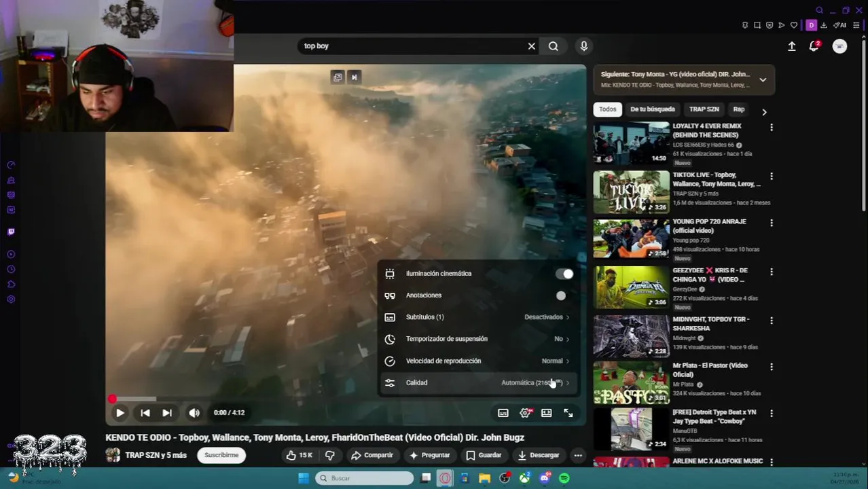
Task: Open Temporizador de suspensión submenu
Action: pos(478,339)
